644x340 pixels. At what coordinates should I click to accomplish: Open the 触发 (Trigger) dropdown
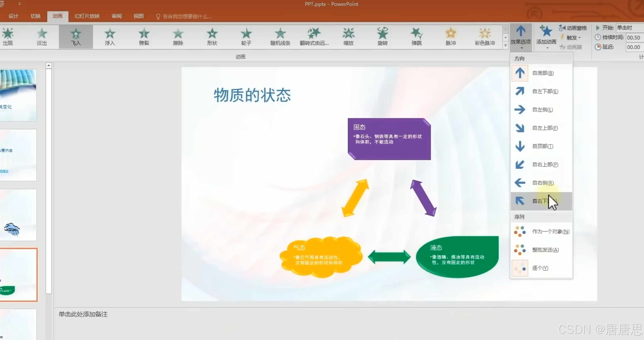coord(571,37)
